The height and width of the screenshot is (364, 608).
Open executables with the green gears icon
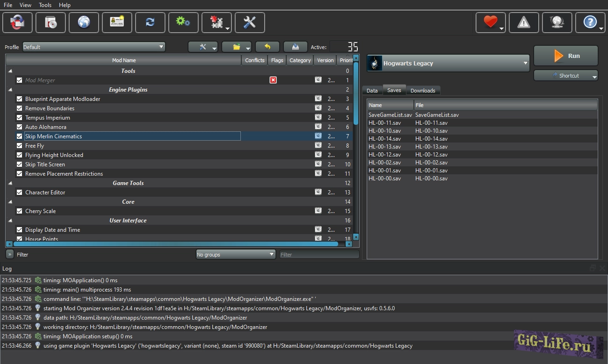click(183, 22)
